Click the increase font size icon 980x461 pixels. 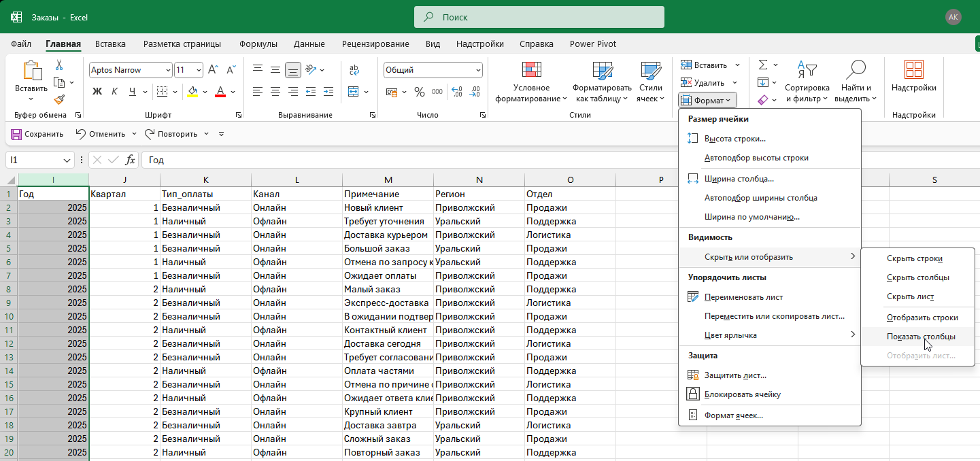213,70
